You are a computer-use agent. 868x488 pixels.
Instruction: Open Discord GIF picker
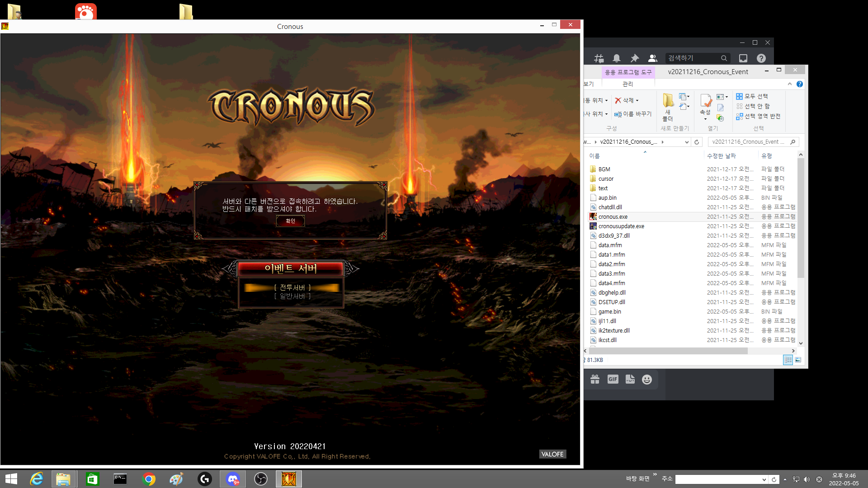click(x=613, y=379)
